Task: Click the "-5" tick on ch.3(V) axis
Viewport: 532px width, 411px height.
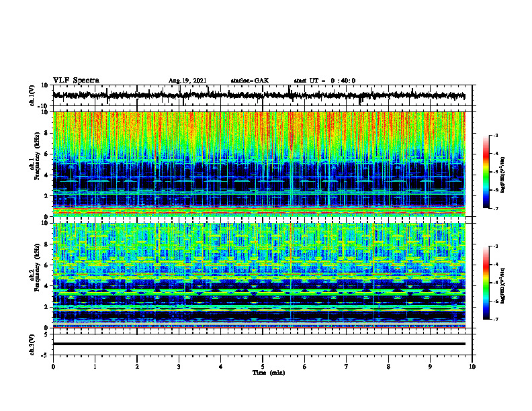Action: 46,355
